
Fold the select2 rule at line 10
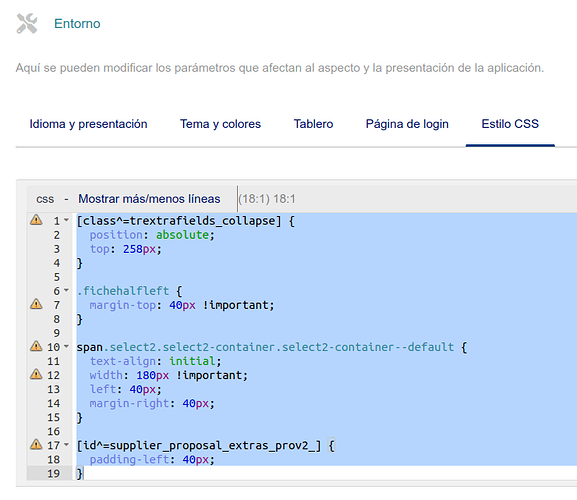click(66, 347)
